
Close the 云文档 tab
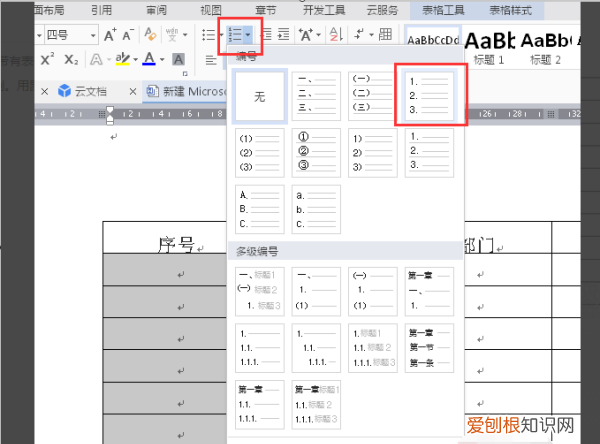point(133,91)
